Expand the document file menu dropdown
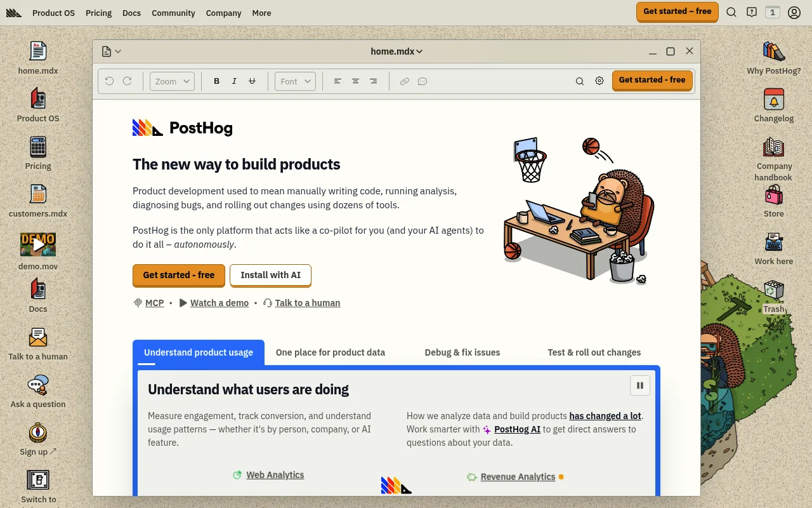 (112, 51)
